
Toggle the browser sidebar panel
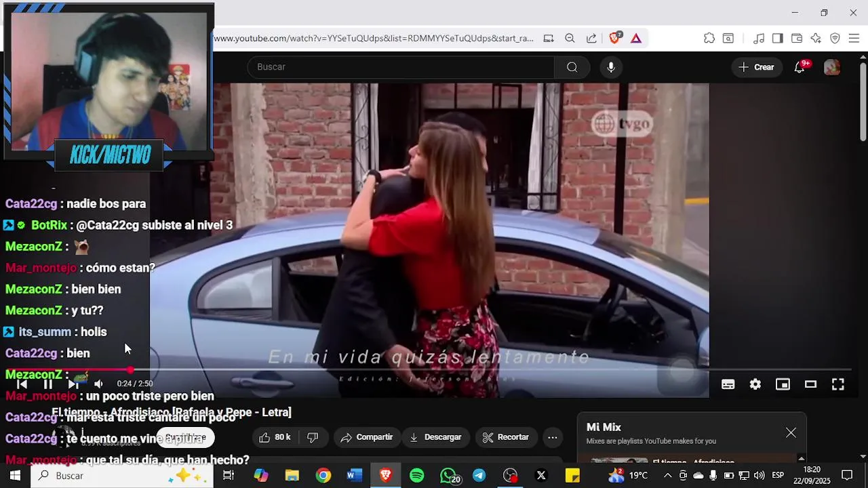pos(778,39)
